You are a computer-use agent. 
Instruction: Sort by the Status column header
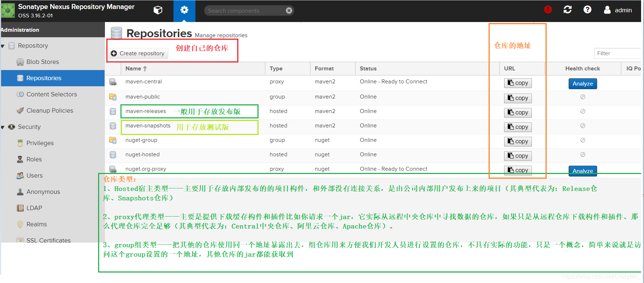pyautogui.click(x=427, y=69)
